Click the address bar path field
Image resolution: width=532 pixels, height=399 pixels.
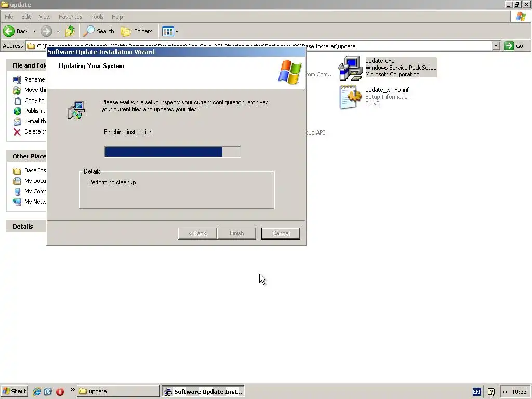[x=259, y=46]
